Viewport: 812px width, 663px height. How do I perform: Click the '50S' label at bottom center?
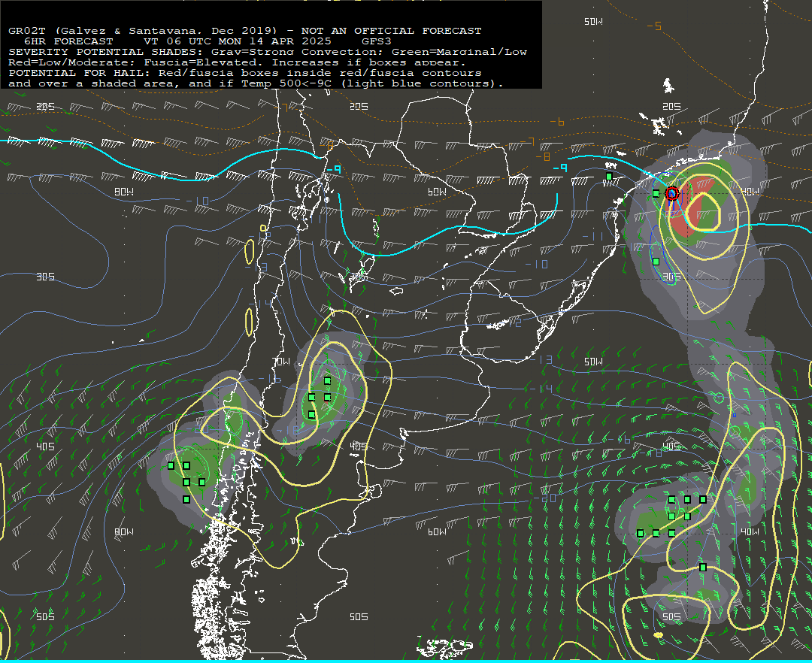coord(359,617)
